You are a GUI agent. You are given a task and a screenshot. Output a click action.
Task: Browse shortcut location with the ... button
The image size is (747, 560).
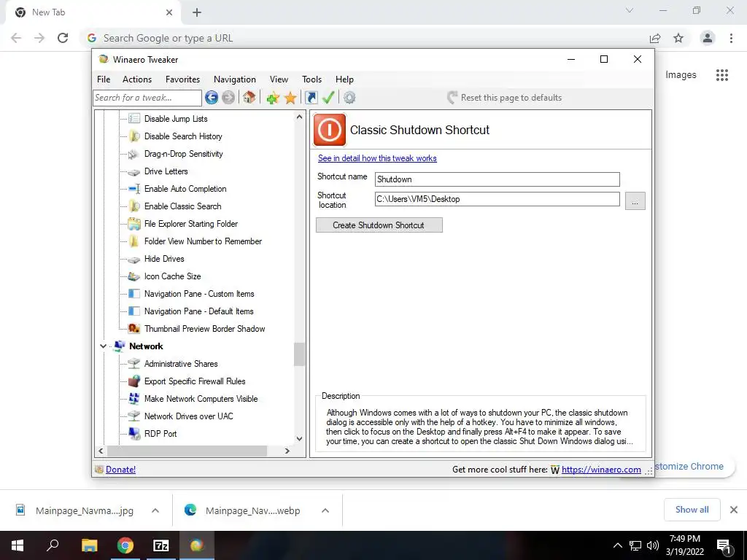pyautogui.click(x=635, y=201)
